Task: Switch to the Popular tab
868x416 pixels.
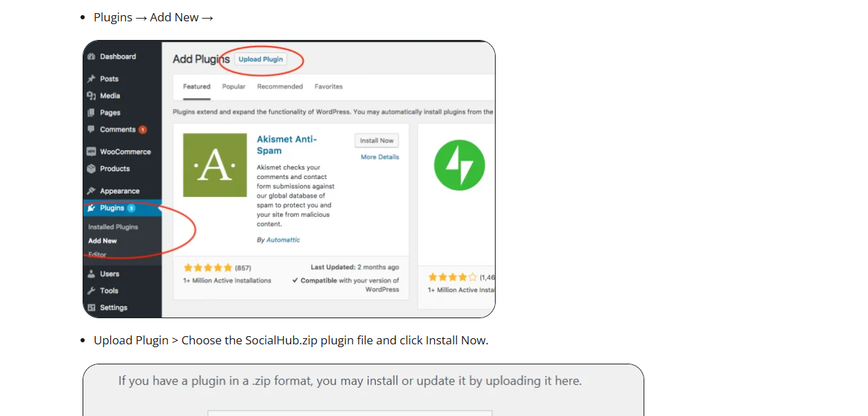Action: point(234,87)
